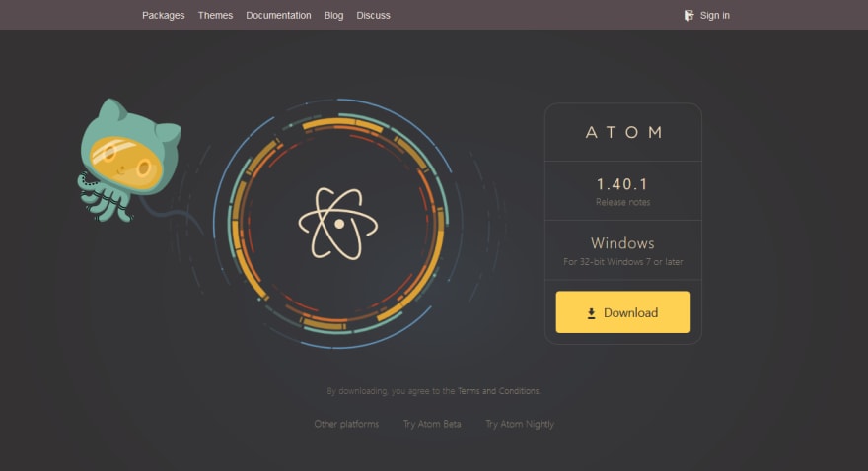Open the Packages page
The width and height of the screenshot is (868, 471).
164,16
